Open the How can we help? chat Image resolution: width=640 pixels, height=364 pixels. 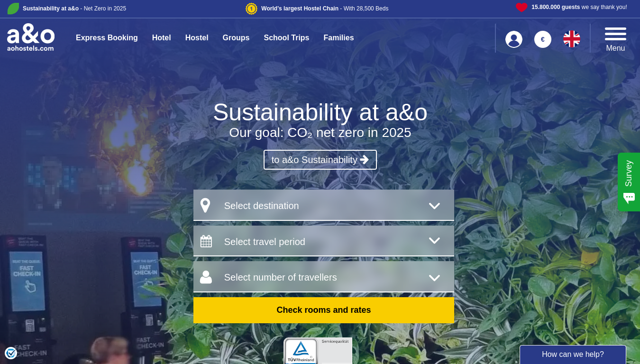click(x=573, y=355)
